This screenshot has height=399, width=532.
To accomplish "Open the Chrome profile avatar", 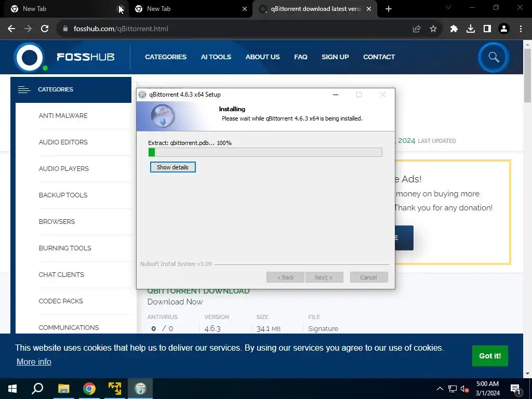I will (504, 29).
